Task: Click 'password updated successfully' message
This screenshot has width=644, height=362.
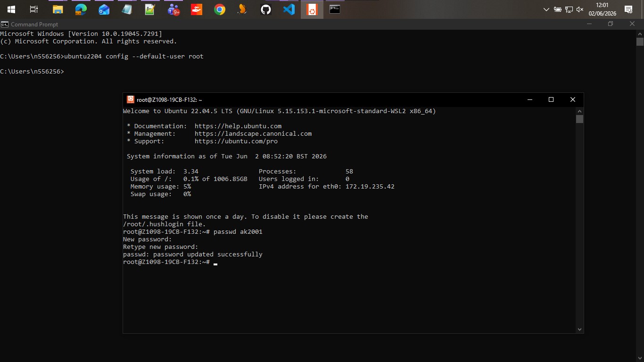Action: (208, 255)
